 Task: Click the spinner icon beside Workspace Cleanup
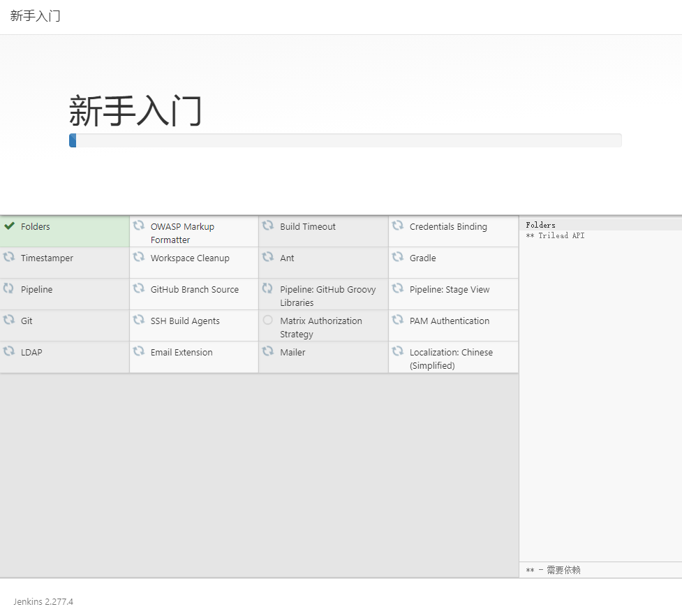tap(139, 257)
